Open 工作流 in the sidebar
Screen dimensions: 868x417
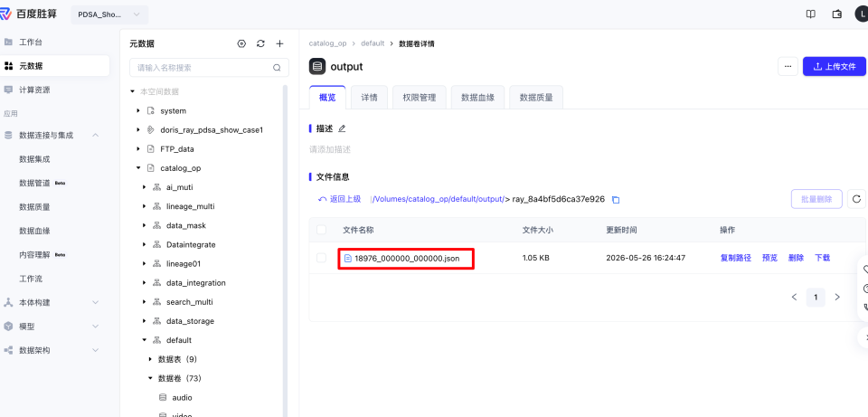coord(31,279)
